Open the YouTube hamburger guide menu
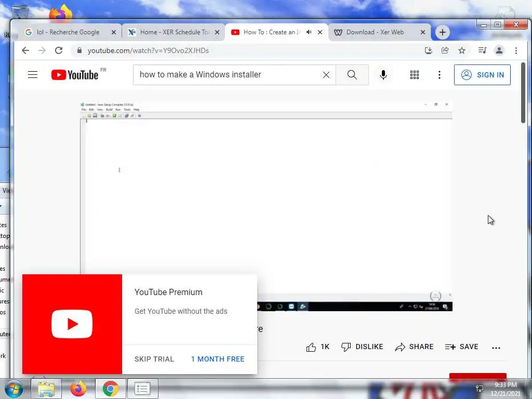Screen dimensions: 532x399 coord(33,75)
